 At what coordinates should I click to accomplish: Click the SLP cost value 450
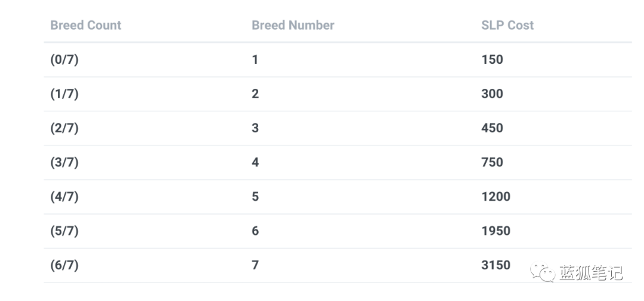tap(492, 128)
